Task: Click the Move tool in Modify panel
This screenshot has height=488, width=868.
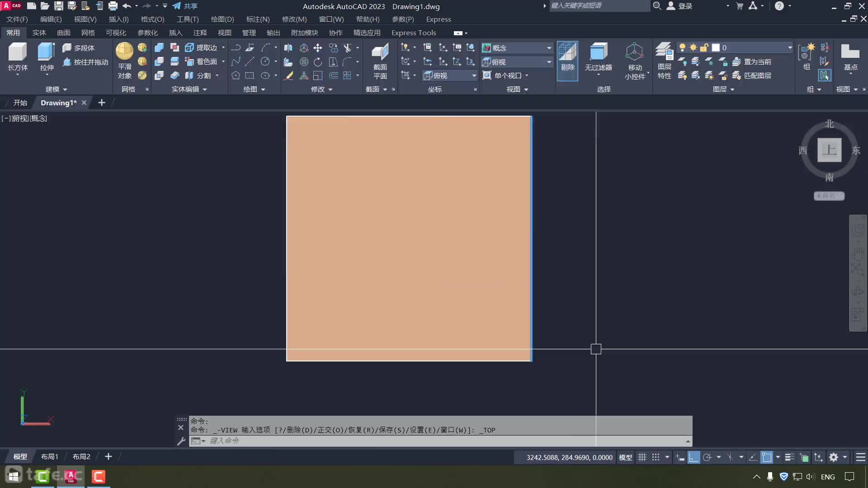Action: [x=318, y=47]
